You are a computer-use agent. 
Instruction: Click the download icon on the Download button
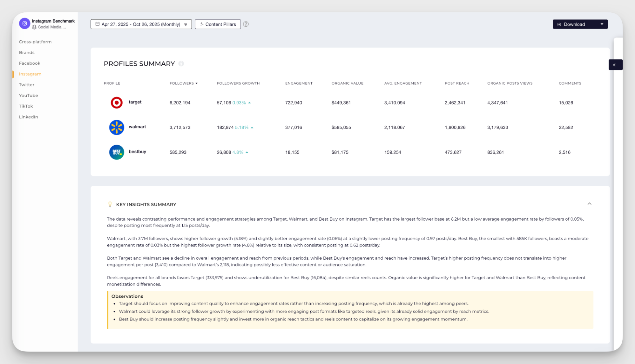coord(559,24)
